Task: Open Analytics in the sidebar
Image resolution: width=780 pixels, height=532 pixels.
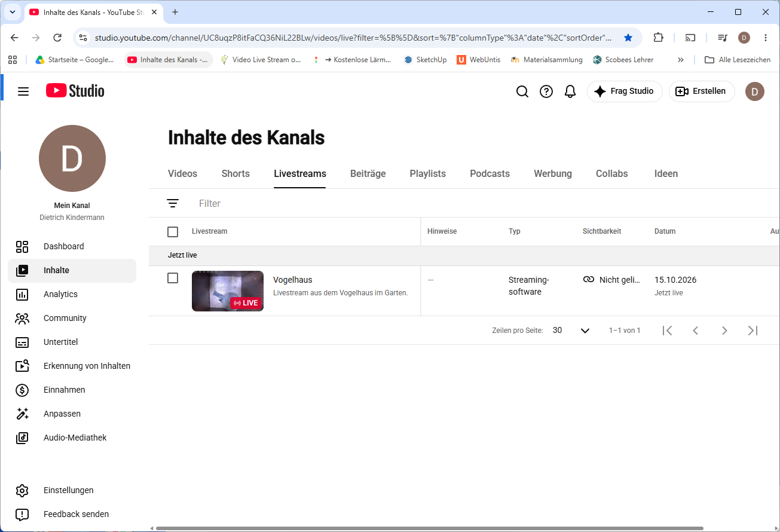Action: click(72, 295)
